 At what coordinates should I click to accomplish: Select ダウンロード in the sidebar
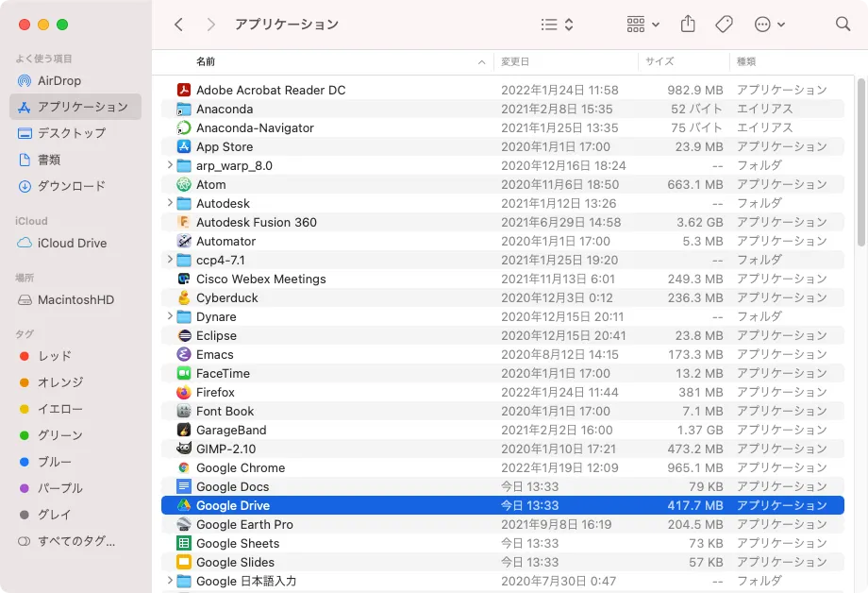pyautogui.click(x=71, y=186)
